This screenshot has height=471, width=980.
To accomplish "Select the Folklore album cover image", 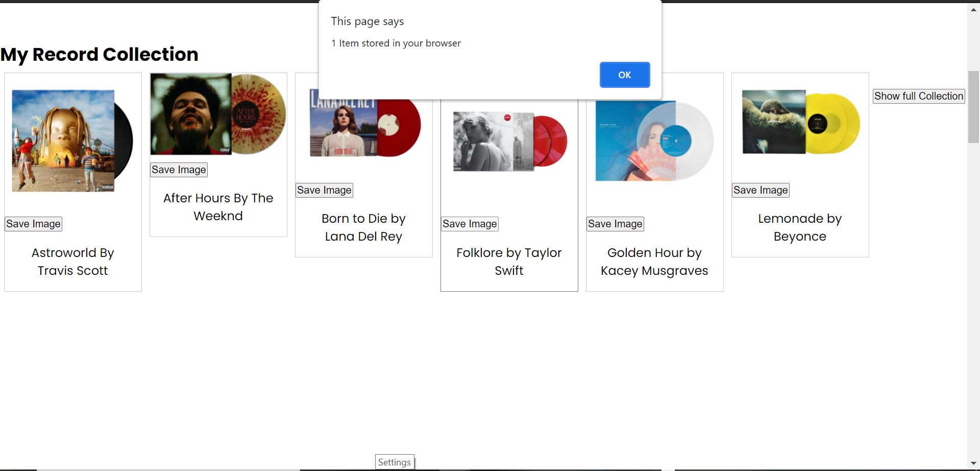I will pos(510,141).
